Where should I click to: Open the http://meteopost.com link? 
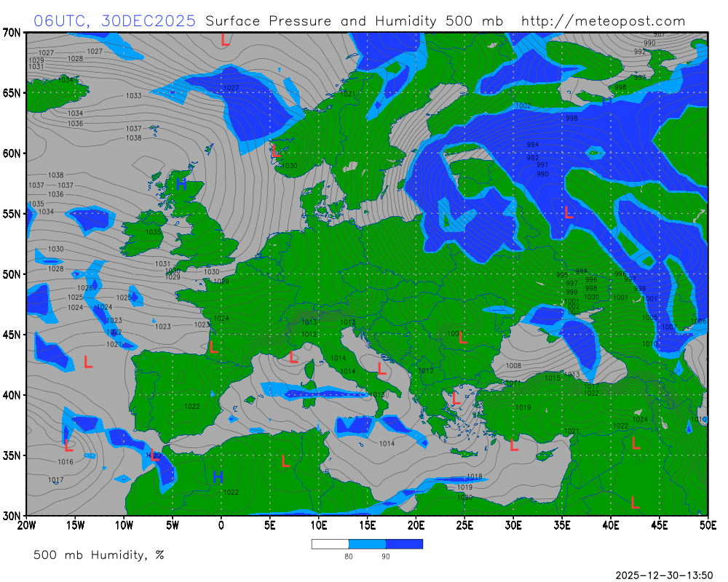(604, 21)
